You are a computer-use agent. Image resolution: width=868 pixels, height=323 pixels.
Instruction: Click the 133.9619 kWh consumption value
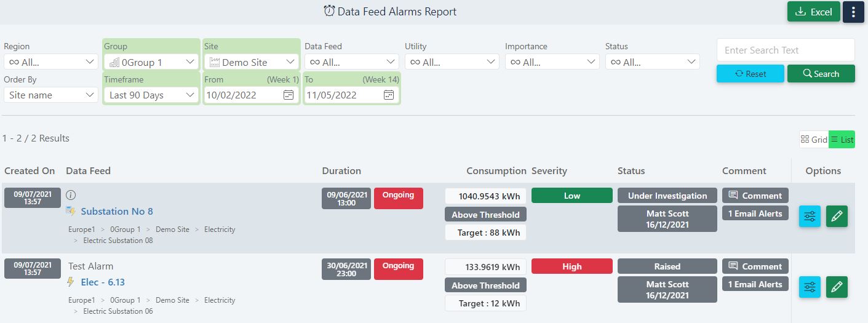point(486,267)
